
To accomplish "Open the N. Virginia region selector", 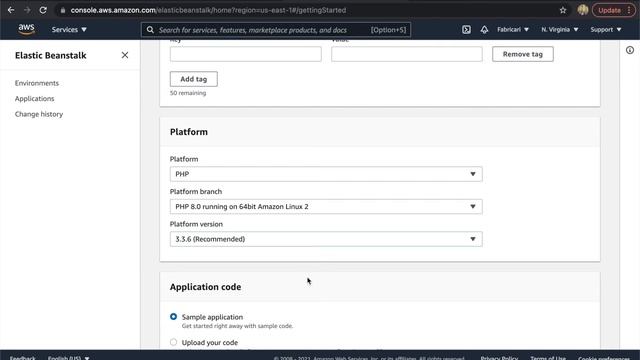I will (x=560, y=29).
